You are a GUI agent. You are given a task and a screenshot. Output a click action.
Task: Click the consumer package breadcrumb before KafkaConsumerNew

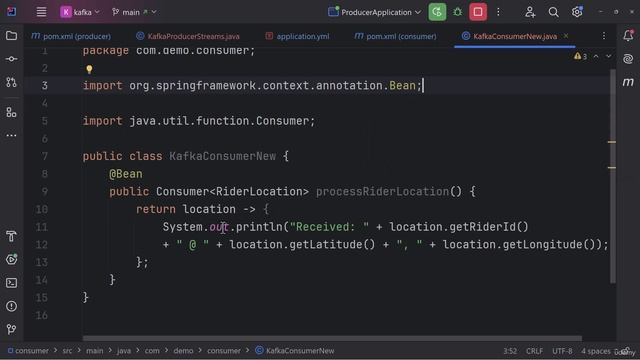click(x=224, y=351)
